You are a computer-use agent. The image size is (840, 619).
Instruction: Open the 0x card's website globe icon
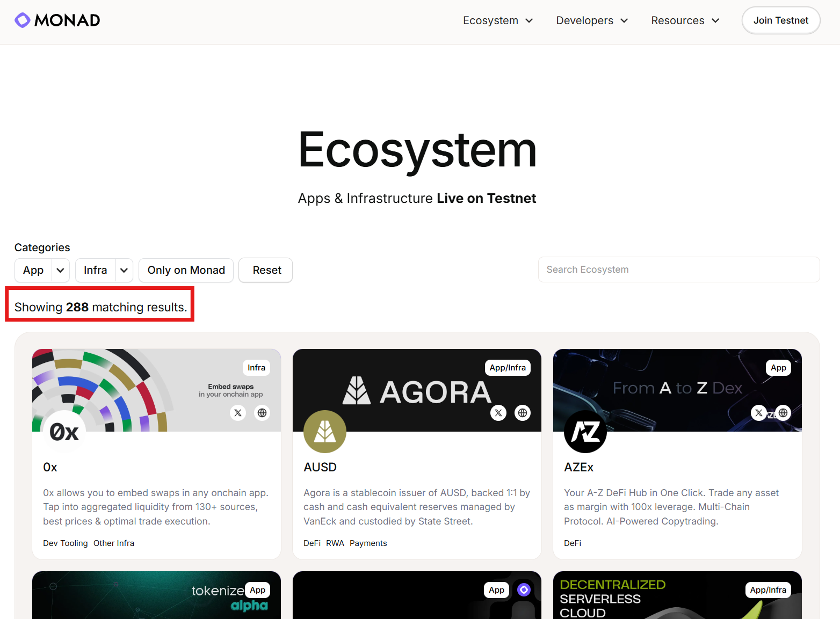[262, 413]
